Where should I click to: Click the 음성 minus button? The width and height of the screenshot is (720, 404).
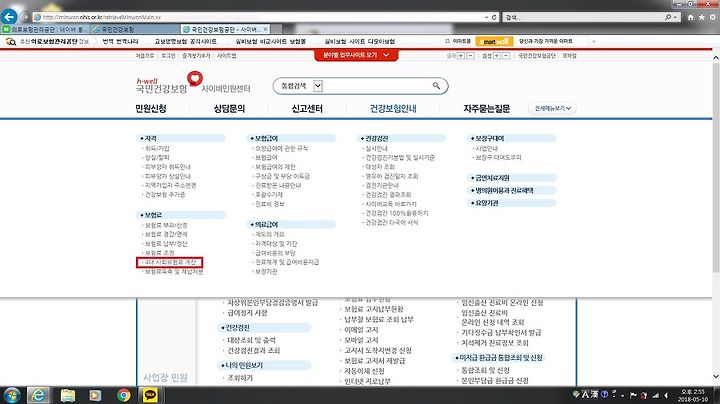(506, 56)
